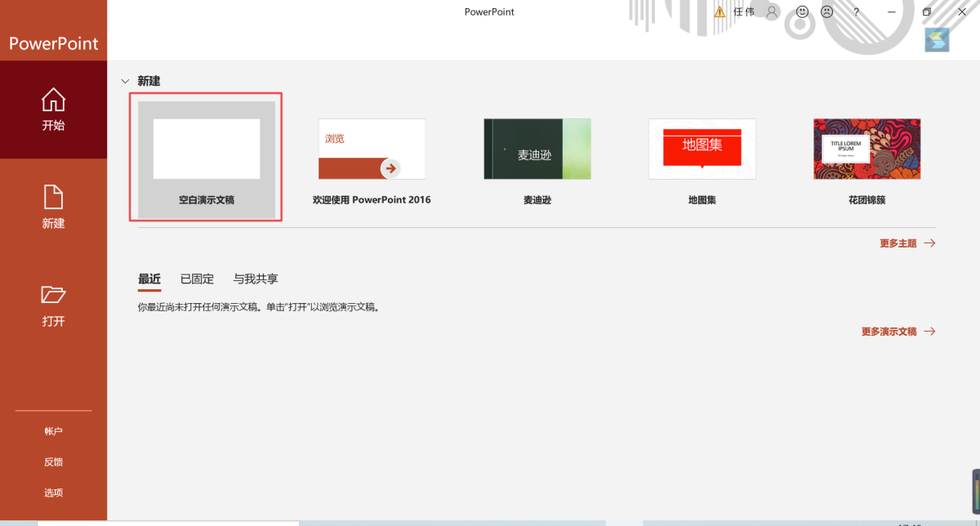Image resolution: width=980 pixels, height=526 pixels.
Task: Switch to the 与我共享 tab
Action: [256, 279]
